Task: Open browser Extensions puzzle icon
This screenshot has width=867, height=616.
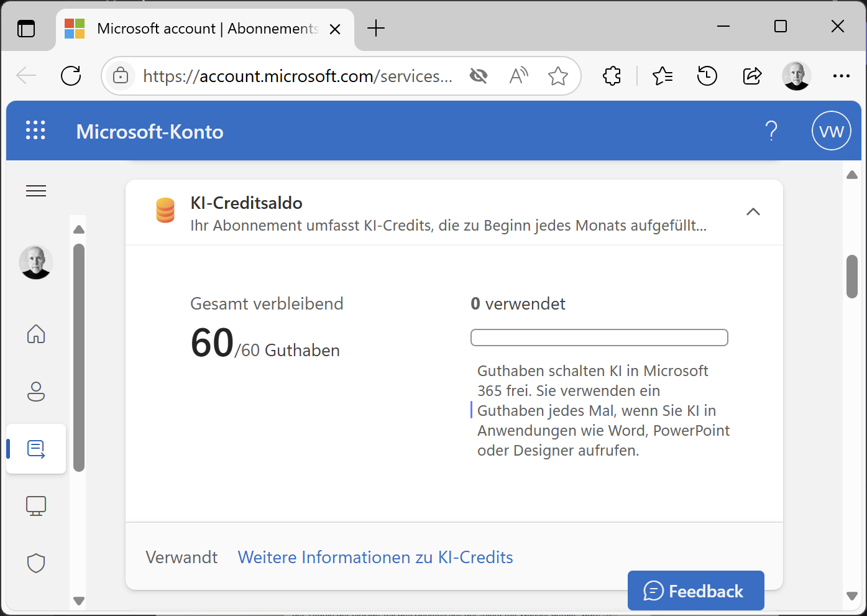Action: pyautogui.click(x=612, y=76)
